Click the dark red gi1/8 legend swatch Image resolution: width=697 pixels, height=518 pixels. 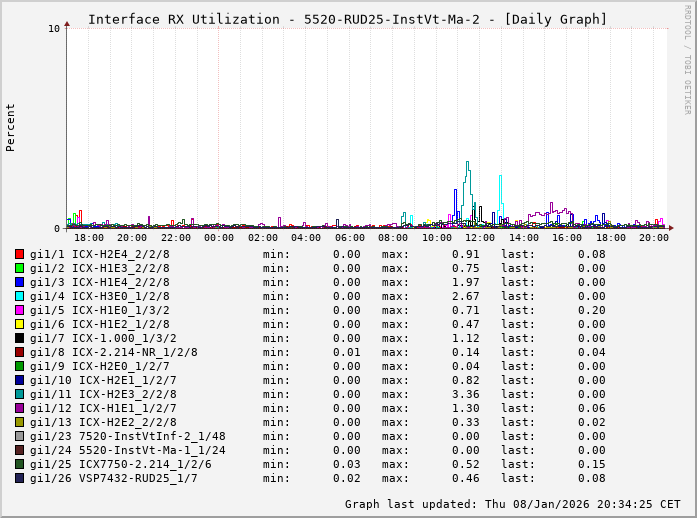[19, 352]
